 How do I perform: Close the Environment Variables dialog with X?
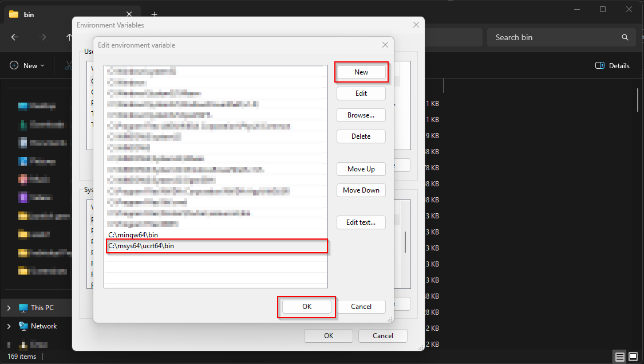pyautogui.click(x=416, y=25)
